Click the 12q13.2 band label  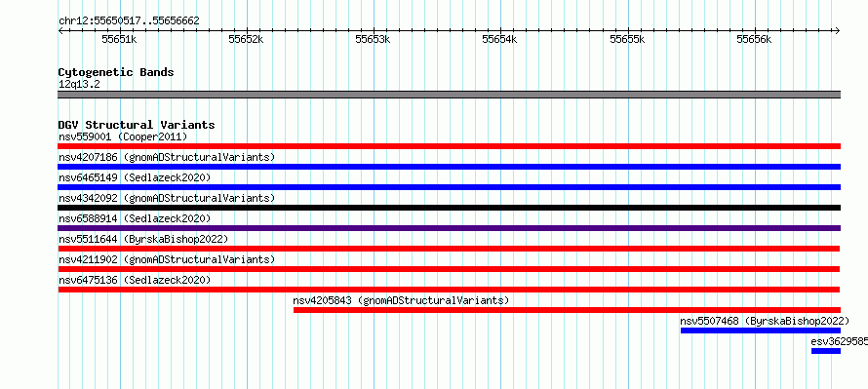tap(79, 85)
